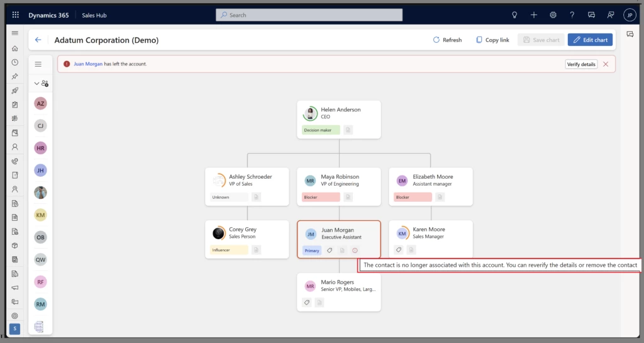Click Unknown tag on Ashley Schroeder card
This screenshot has width=644, height=343.
[x=229, y=197]
